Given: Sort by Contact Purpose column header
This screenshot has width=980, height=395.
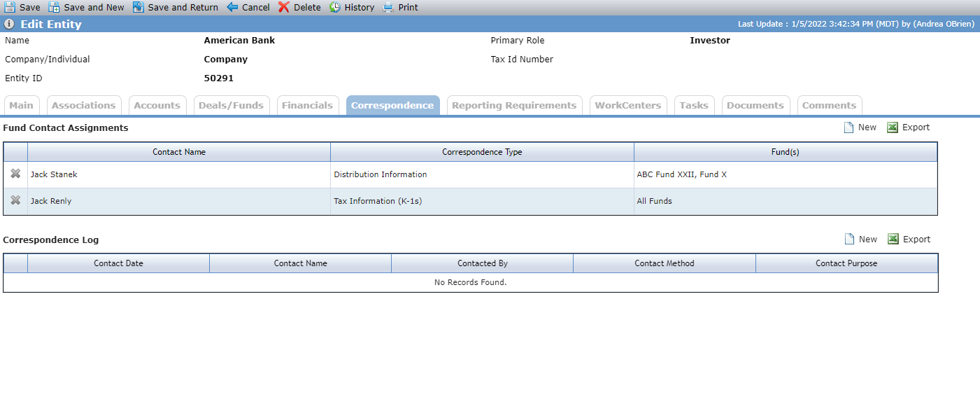Looking at the screenshot, I should pyautogui.click(x=846, y=263).
